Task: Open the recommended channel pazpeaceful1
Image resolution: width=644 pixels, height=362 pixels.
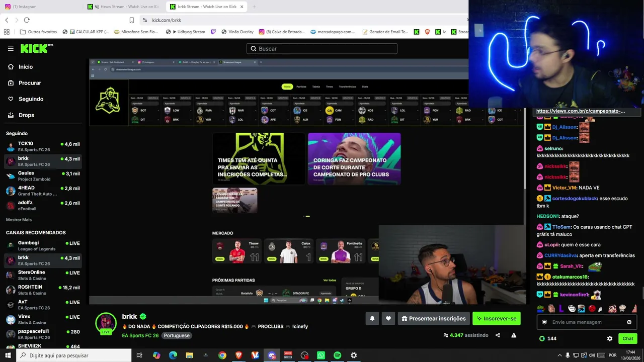Action: pos(43,334)
